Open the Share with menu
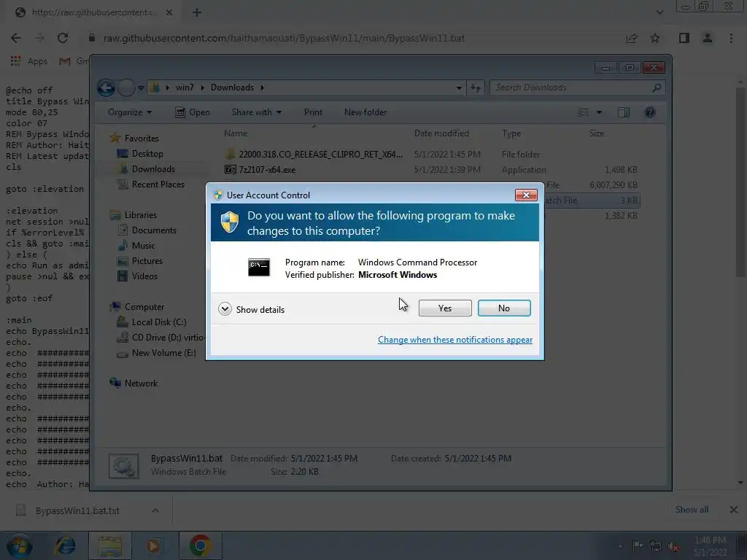Image resolution: width=747 pixels, height=560 pixels. click(256, 112)
